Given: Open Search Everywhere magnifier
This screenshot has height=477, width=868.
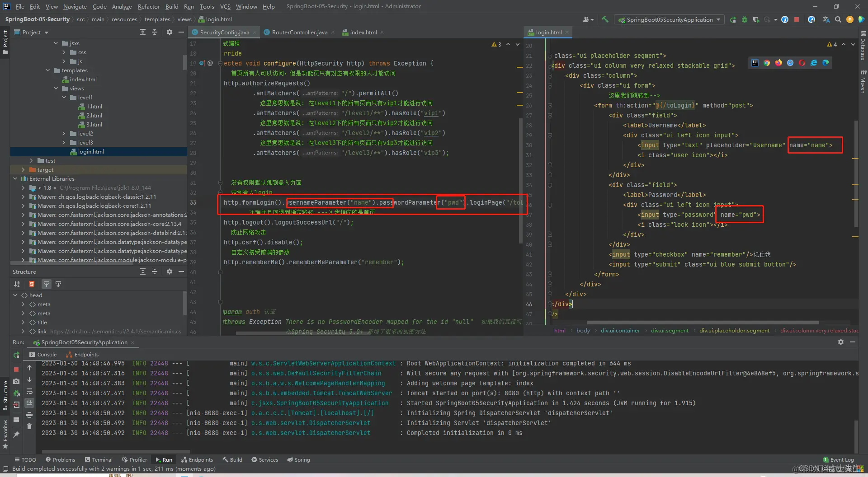Looking at the screenshot, I should (838, 19).
